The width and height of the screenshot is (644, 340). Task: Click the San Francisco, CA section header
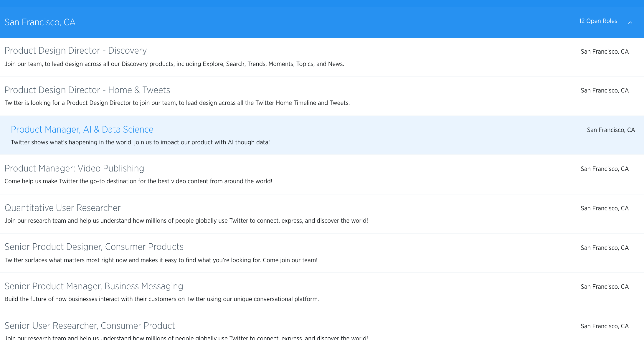[40, 22]
